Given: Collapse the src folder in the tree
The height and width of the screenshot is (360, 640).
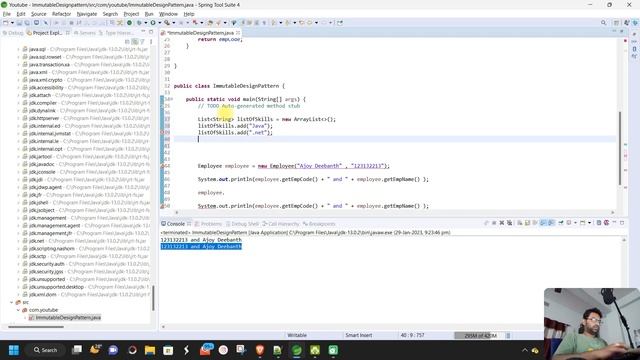Looking at the screenshot, I should 11,302.
